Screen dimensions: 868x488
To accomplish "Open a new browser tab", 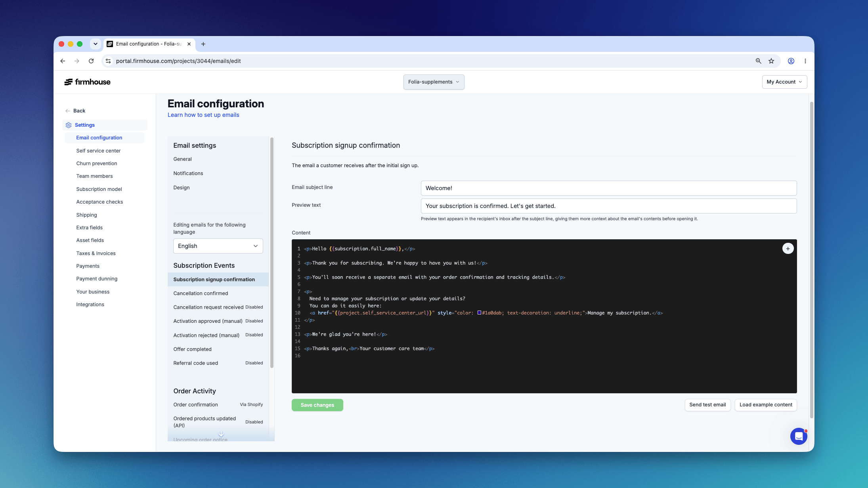I will coord(203,44).
